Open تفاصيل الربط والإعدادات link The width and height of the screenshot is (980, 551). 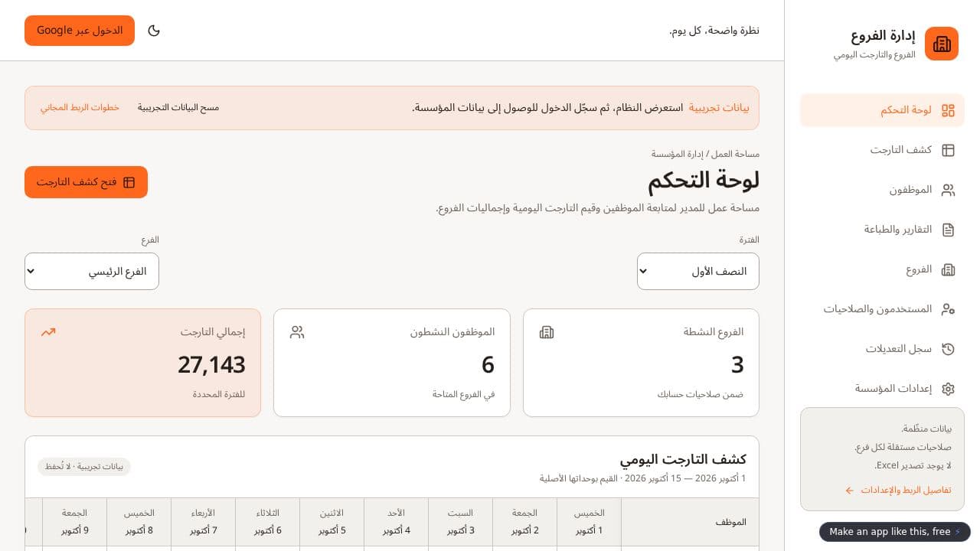898,490
